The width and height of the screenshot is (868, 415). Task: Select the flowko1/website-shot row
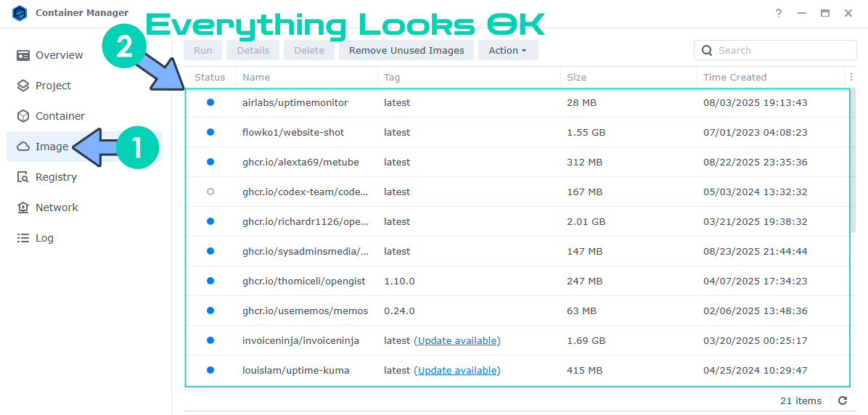click(517, 132)
